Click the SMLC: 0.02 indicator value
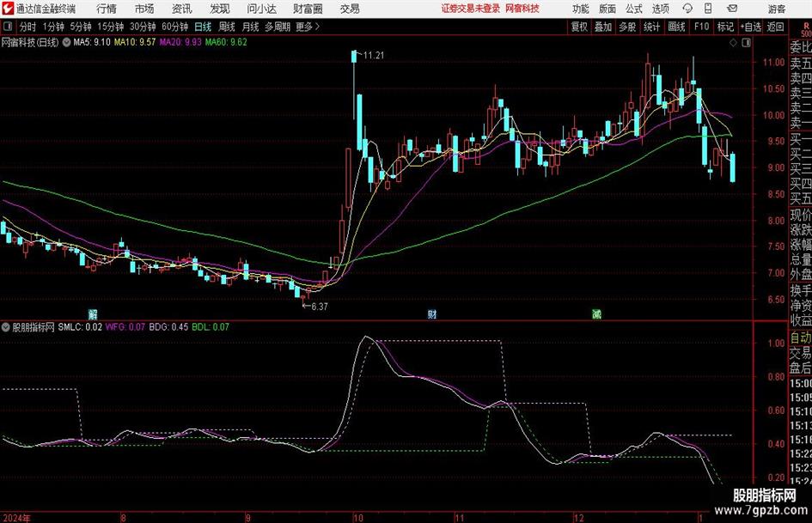The height and width of the screenshot is (523, 812). 80,327
